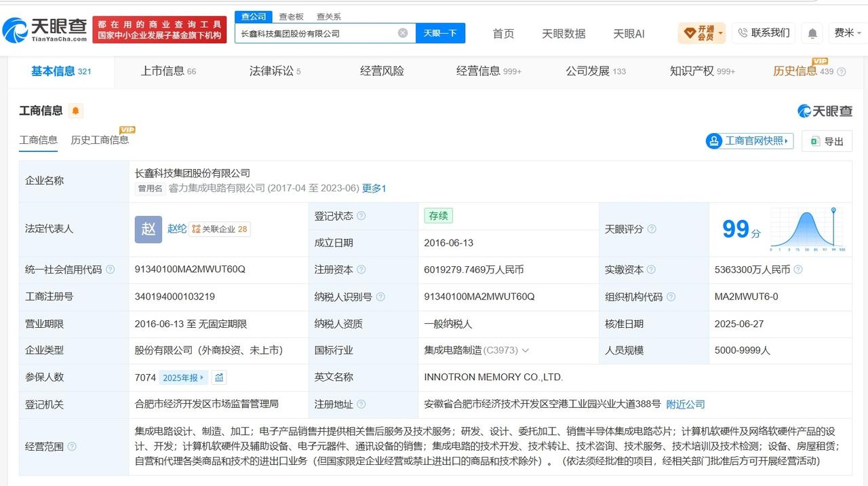Click the help icon beside 纳税人识别号

tap(380, 297)
